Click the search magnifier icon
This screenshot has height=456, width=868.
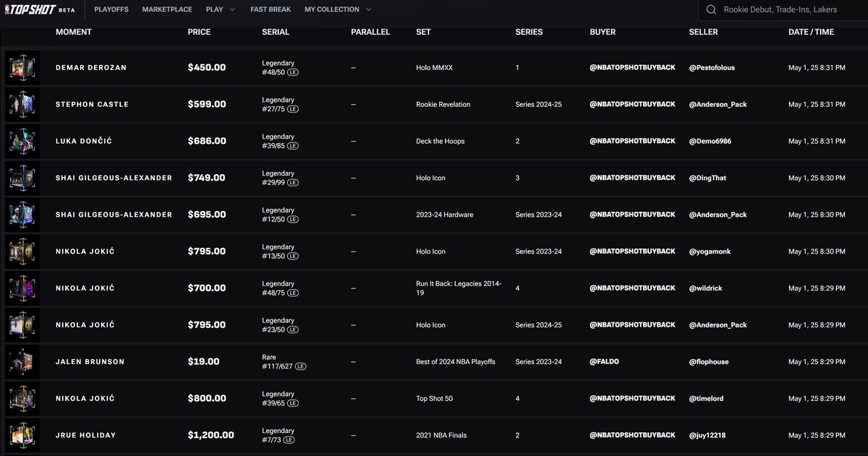click(711, 9)
